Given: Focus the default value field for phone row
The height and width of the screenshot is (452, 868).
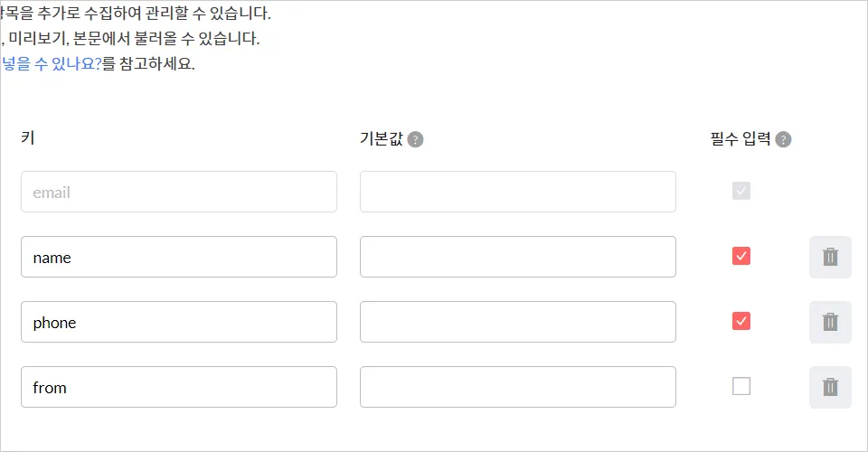Looking at the screenshot, I should click(x=517, y=322).
